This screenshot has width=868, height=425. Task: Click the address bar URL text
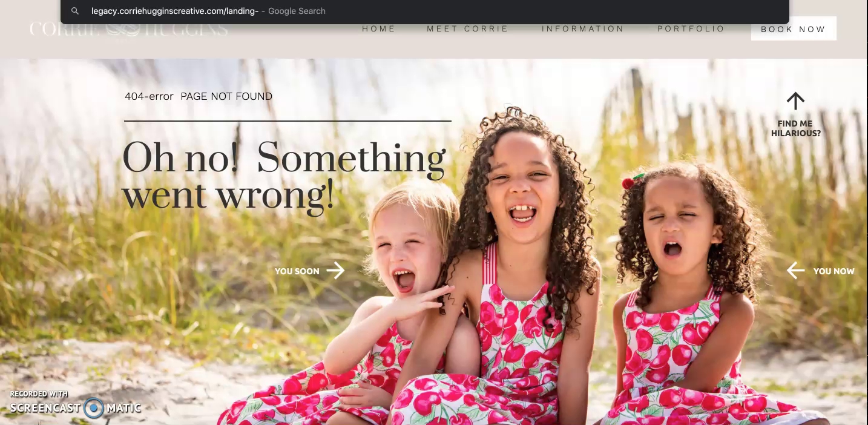pyautogui.click(x=175, y=11)
